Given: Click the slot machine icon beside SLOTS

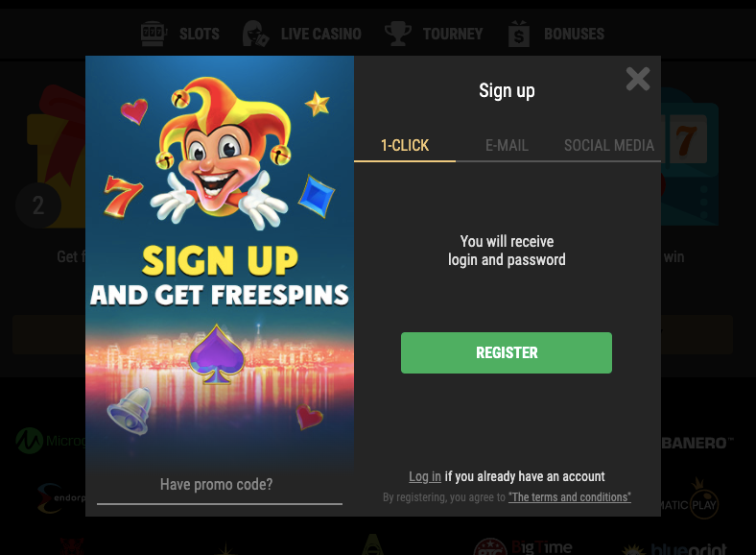Looking at the screenshot, I should click(x=154, y=34).
